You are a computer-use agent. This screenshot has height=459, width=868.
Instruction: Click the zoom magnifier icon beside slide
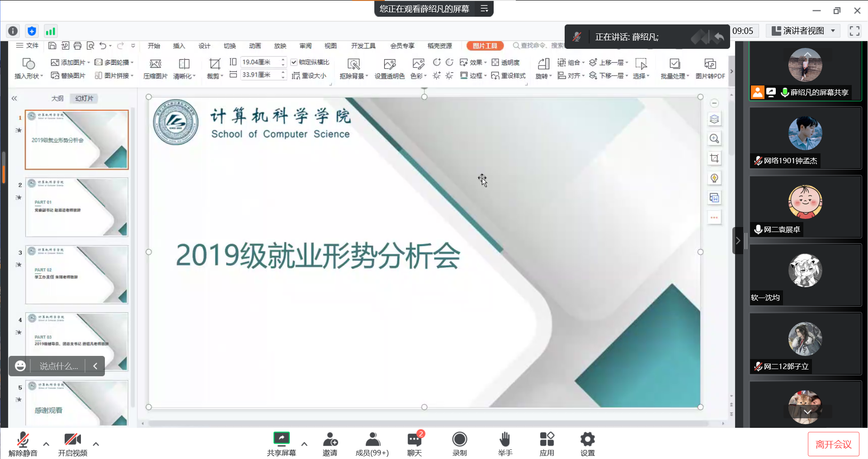click(x=714, y=139)
